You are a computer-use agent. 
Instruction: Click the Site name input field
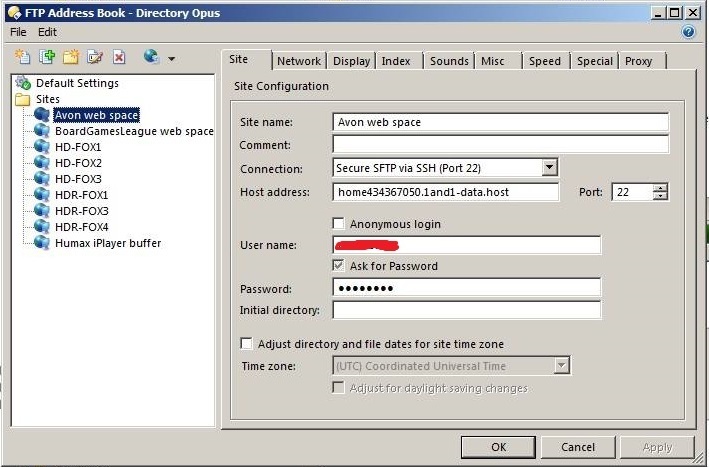click(500, 122)
